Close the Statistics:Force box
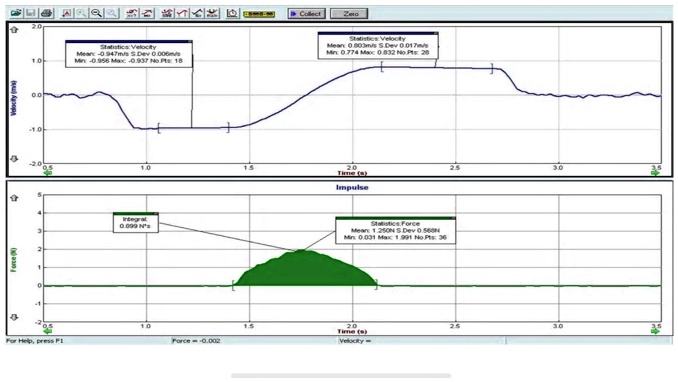 453,218
